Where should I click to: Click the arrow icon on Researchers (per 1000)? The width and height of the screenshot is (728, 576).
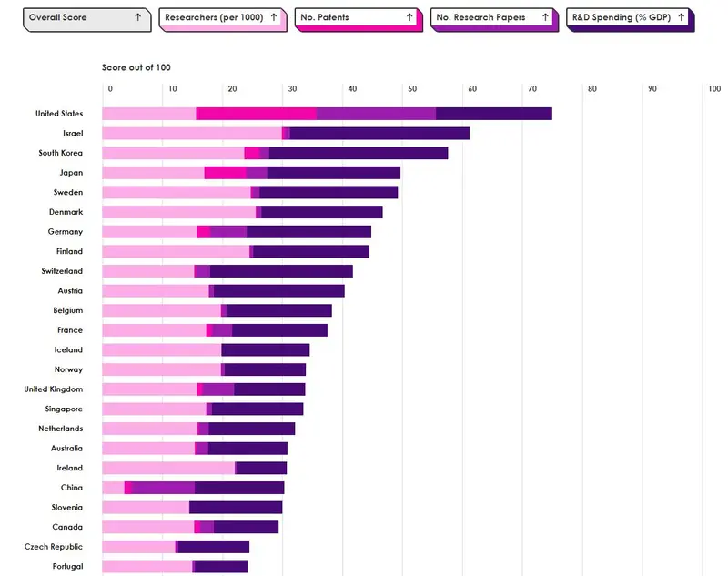pos(274,17)
